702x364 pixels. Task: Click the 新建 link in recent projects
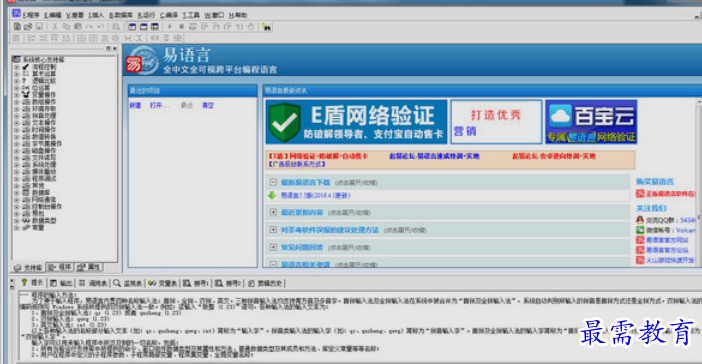pos(135,106)
